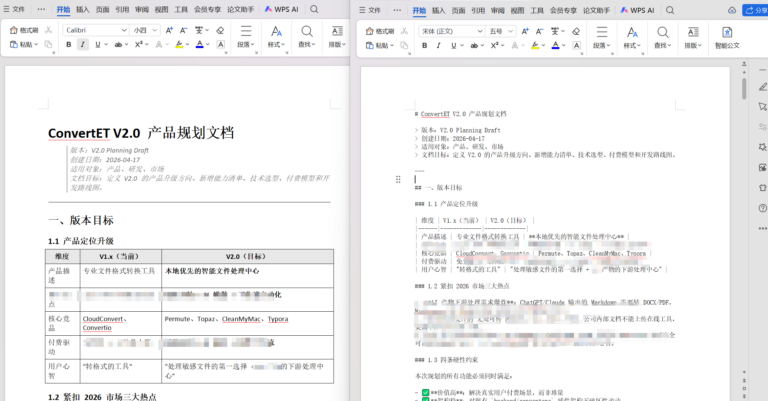Image resolution: width=768 pixels, height=401 pixels.
Task: Click cloud sync icon in right window
Action: [x=732, y=10]
